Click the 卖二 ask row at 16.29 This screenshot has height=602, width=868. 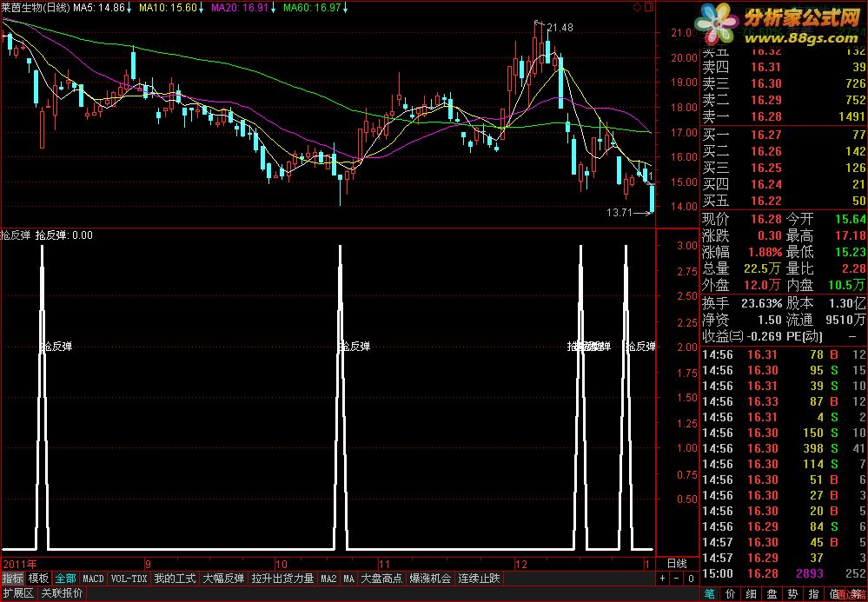click(x=784, y=100)
